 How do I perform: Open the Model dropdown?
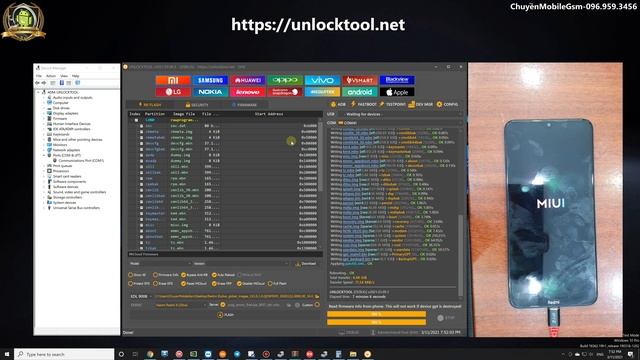[x=160, y=264]
